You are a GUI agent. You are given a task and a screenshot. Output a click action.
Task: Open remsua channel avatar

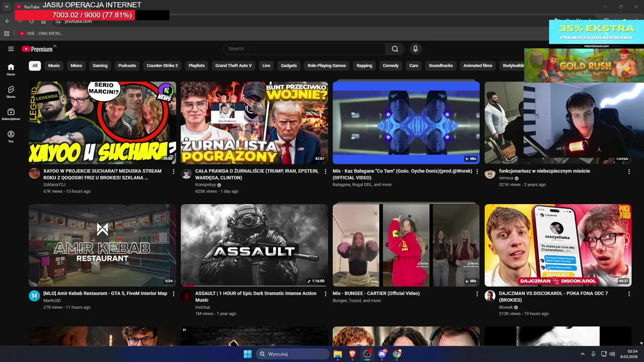[x=490, y=173]
